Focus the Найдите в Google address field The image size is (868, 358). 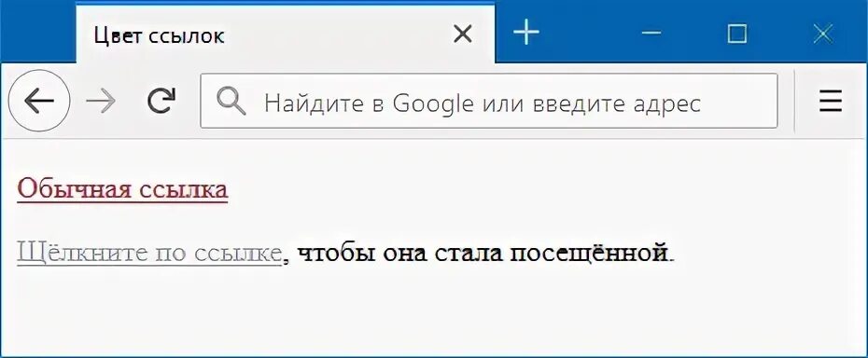click(x=489, y=102)
